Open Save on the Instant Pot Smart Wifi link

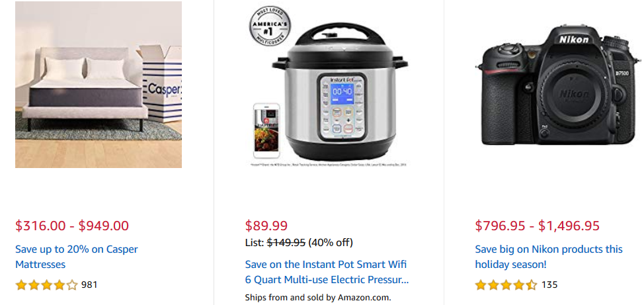coord(327,272)
